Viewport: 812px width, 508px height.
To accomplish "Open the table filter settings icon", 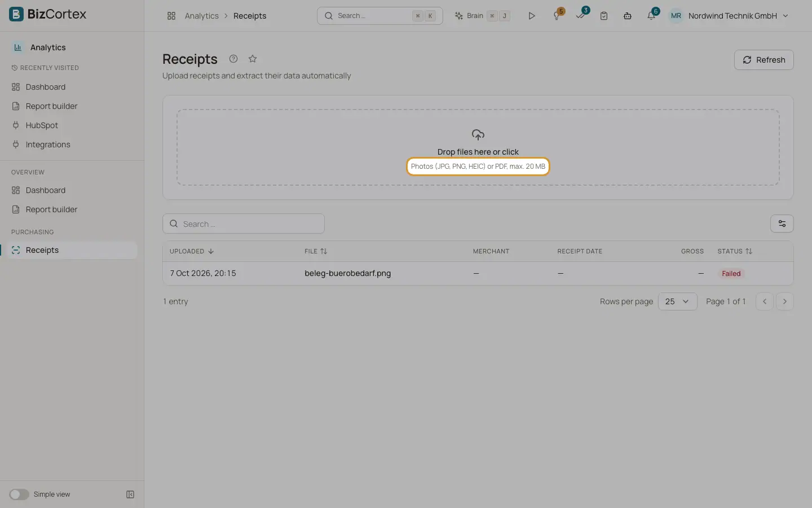I will [x=782, y=224].
